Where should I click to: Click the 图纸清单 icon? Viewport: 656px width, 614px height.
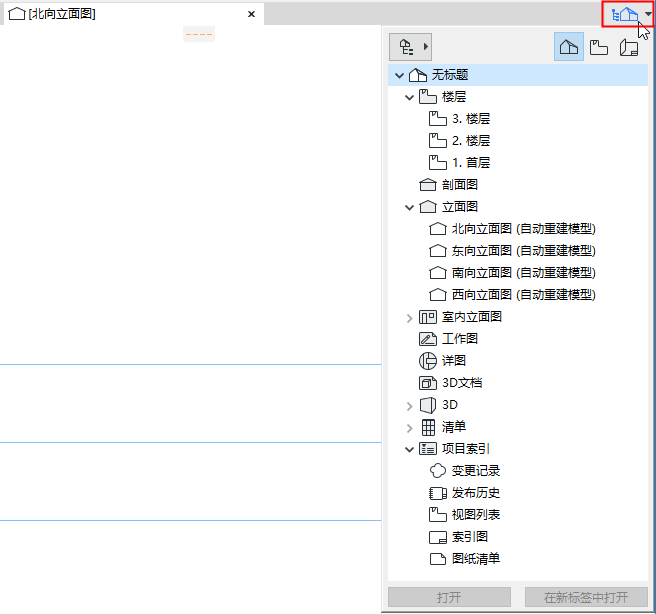[x=438, y=559]
